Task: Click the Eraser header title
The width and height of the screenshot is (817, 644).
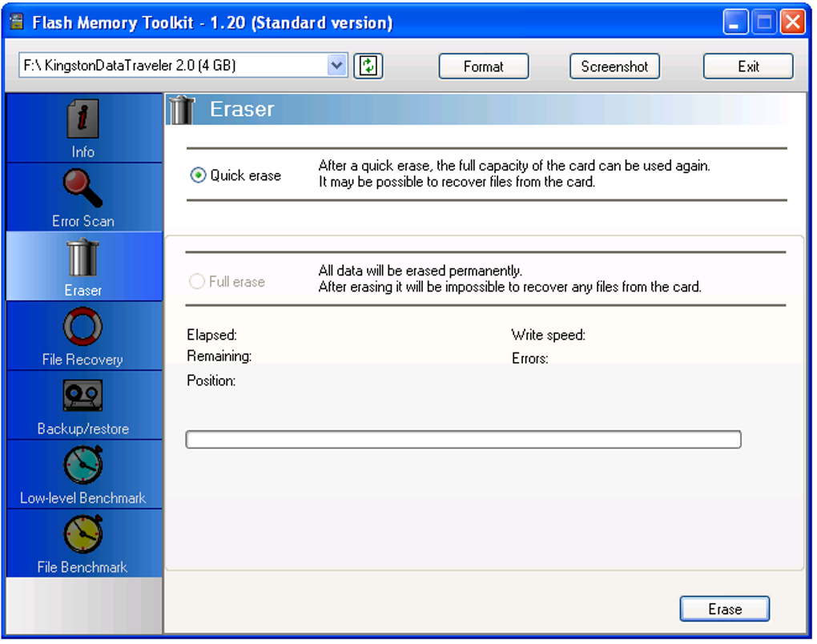Action: click(242, 110)
